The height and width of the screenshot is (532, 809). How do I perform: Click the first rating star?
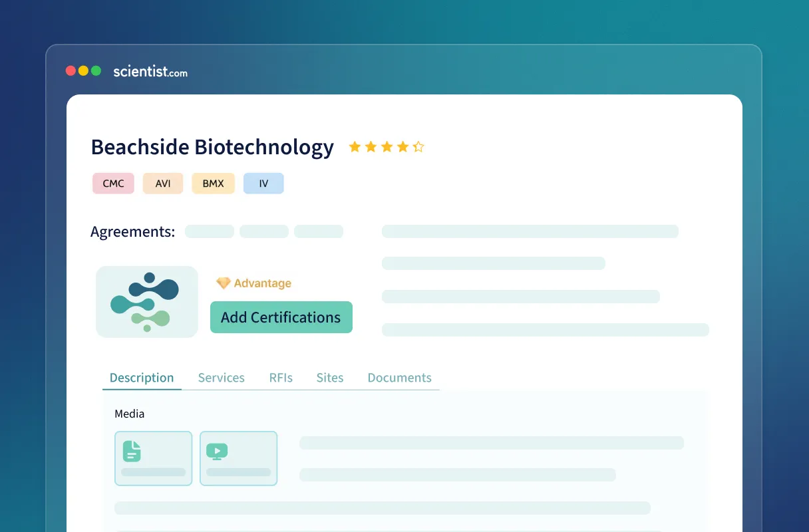pos(355,147)
